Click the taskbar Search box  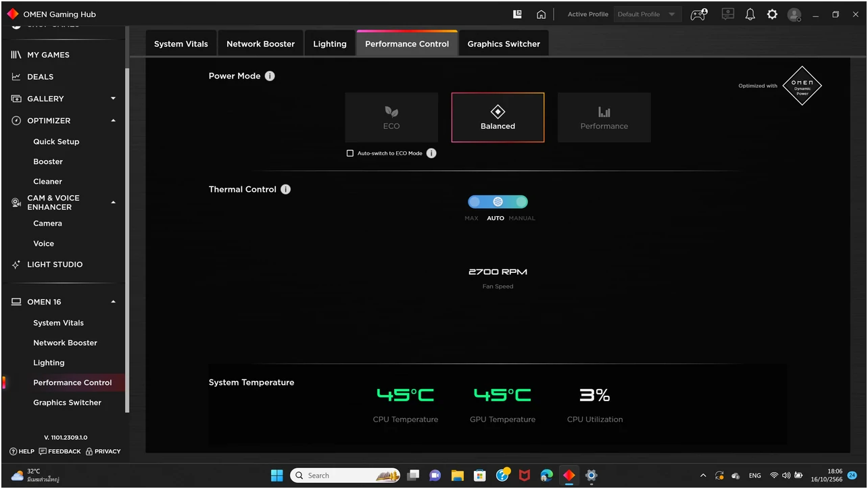point(345,475)
